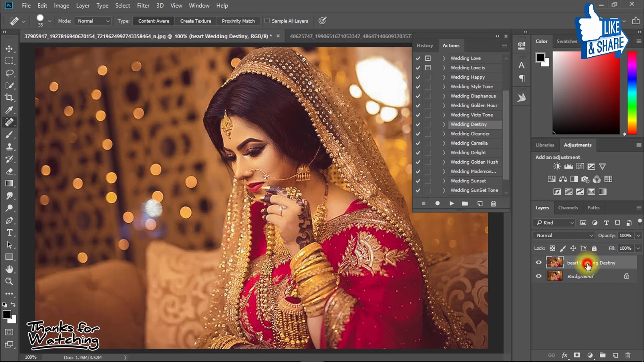This screenshot has width=644, height=362.
Task: Pick the Horizontal Type tool
Action: (9, 232)
